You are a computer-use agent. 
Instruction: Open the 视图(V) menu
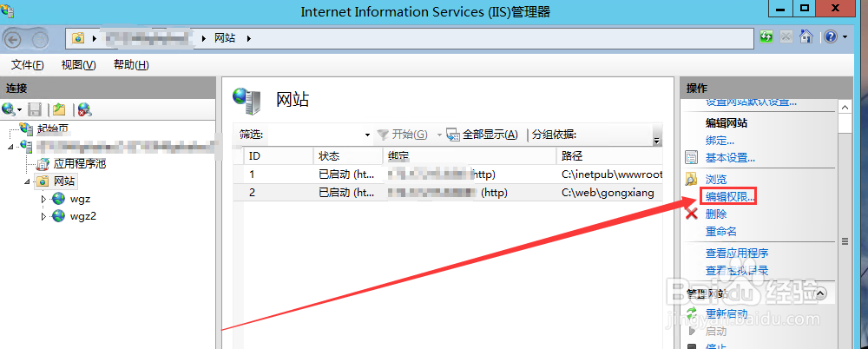click(79, 65)
